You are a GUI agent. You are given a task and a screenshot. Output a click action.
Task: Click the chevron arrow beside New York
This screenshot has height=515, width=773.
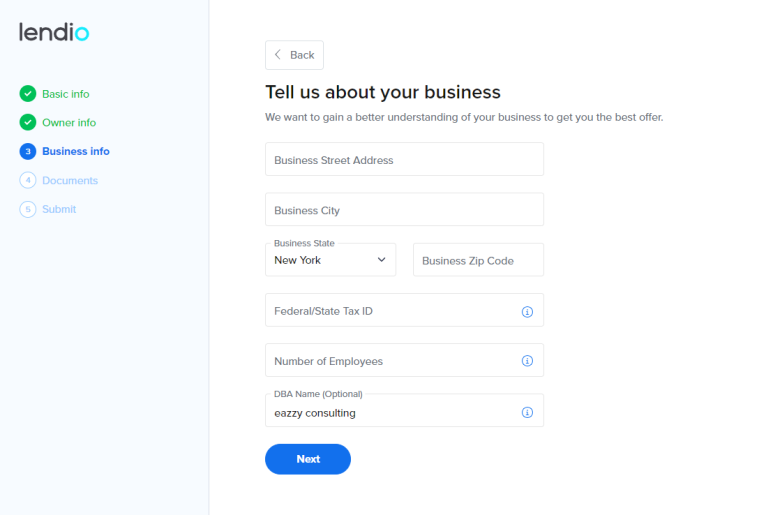click(x=381, y=260)
